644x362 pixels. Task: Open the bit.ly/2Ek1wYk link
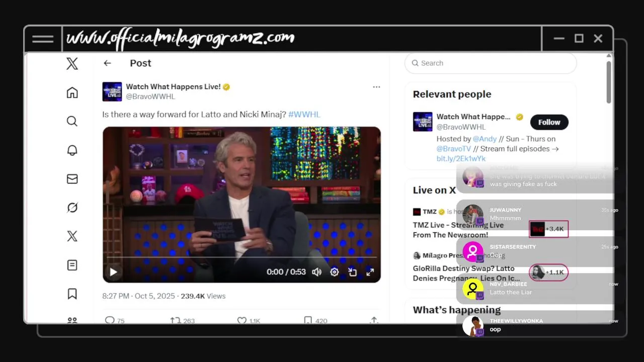[x=461, y=158]
